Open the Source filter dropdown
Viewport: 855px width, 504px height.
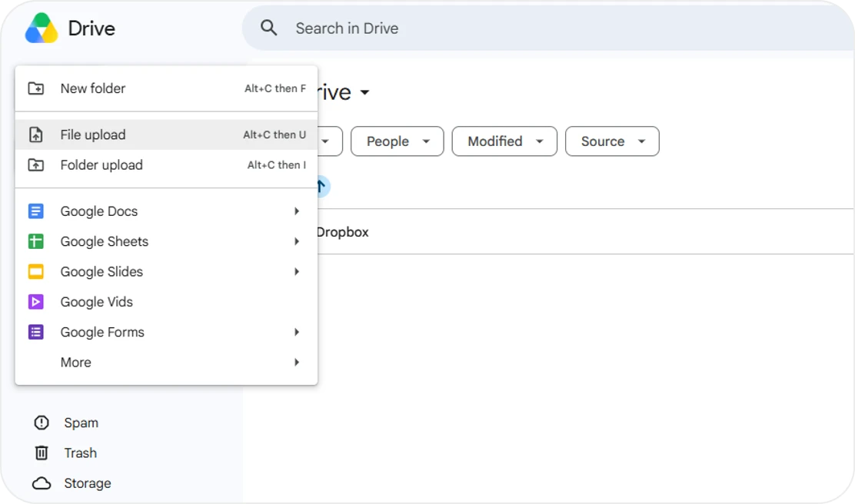click(x=612, y=141)
